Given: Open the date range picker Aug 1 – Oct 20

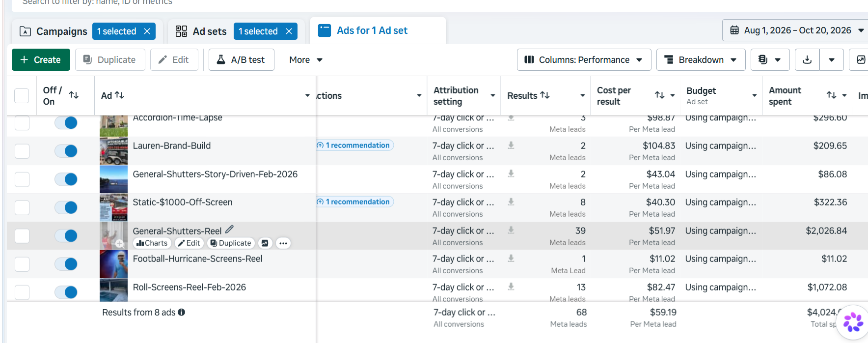Looking at the screenshot, I should [x=797, y=30].
